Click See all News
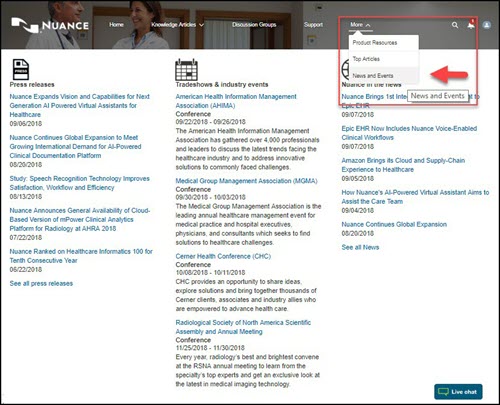 click(360, 247)
